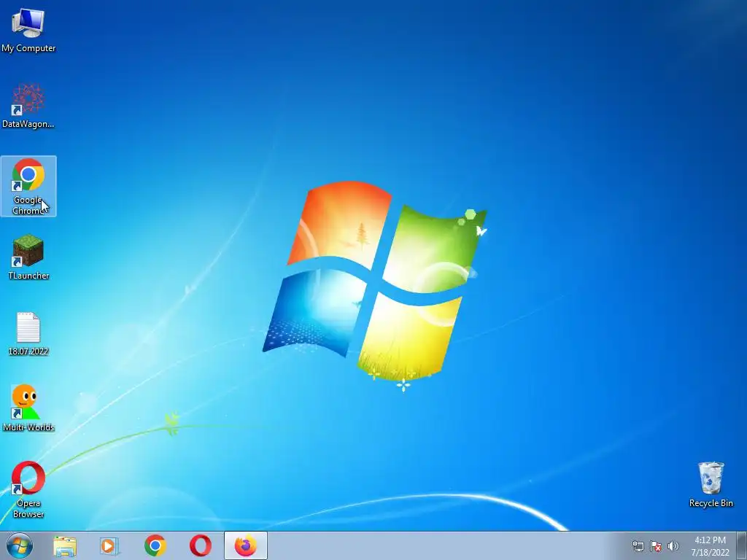The width and height of the screenshot is (747, 560).
Task: Open the Windows Start menu orb
Action: point(20,545)
